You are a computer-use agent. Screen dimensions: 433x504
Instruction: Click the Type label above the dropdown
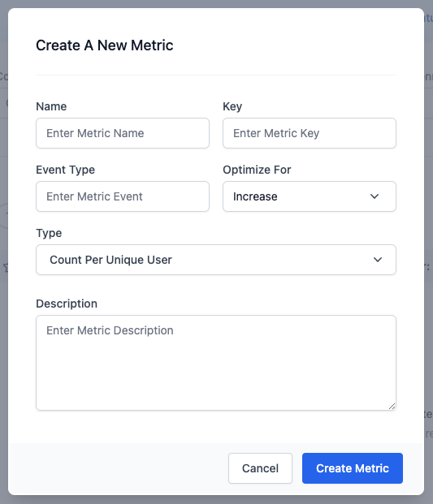(49, 233)
